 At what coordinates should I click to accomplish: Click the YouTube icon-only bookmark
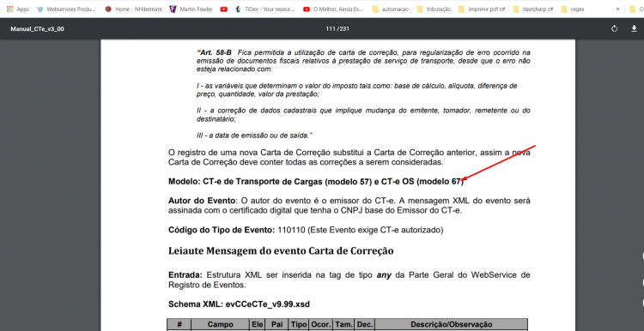point(224,9)
